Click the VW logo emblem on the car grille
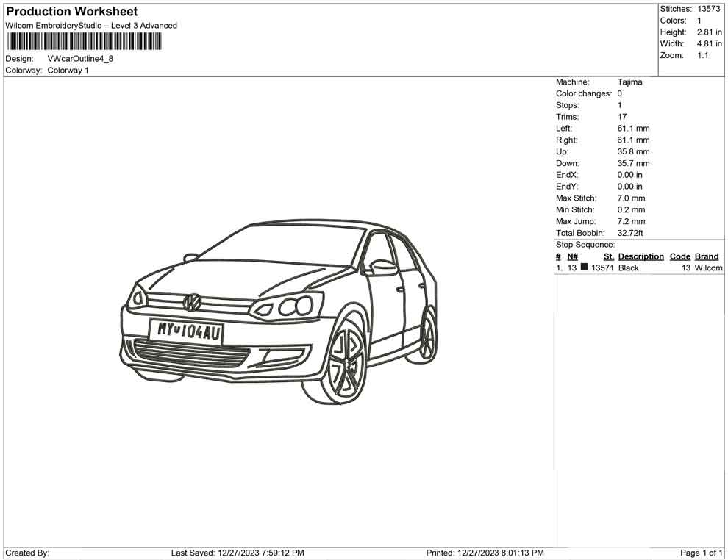 193,302
